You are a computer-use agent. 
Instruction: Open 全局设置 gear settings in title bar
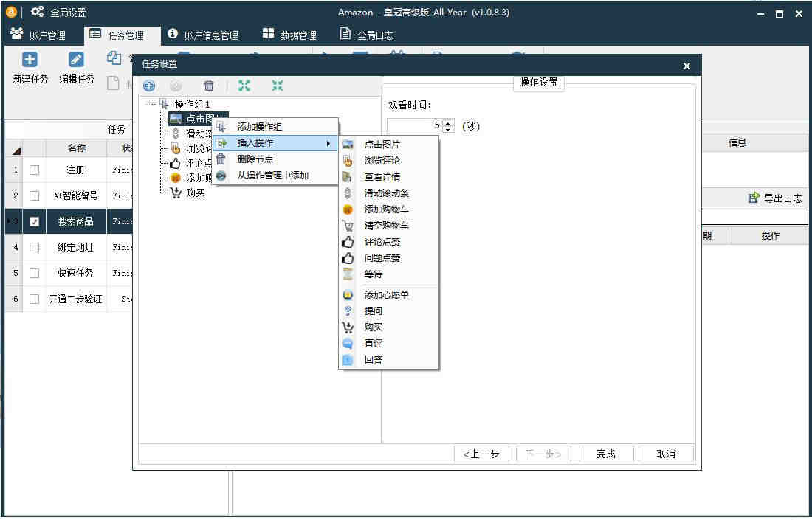coord(58,13)
